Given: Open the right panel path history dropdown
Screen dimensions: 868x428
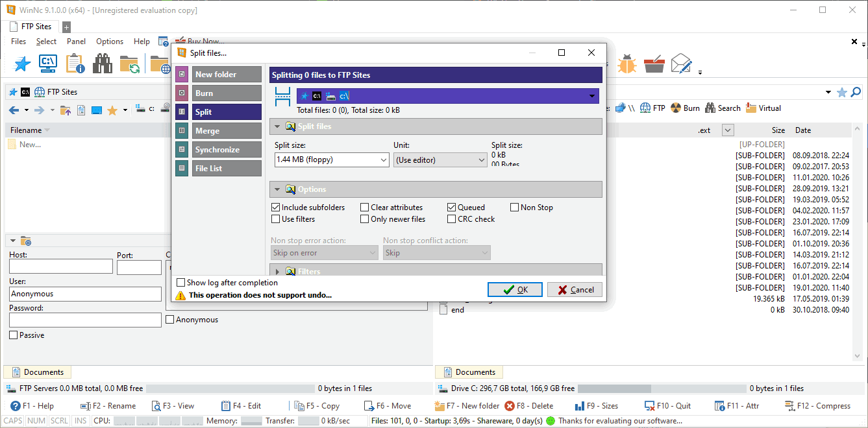Looking at the screenshot, I should click(x=828, y=92).
